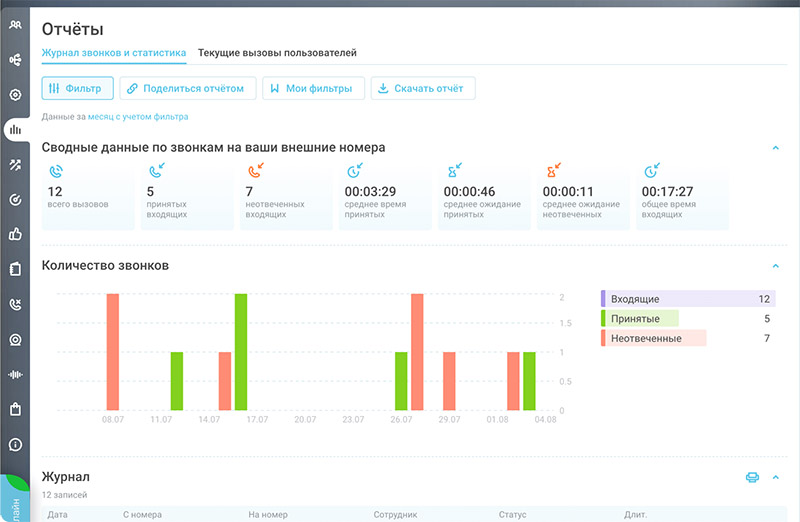Click the audio waveform sidebar icon

coord(15,374)
